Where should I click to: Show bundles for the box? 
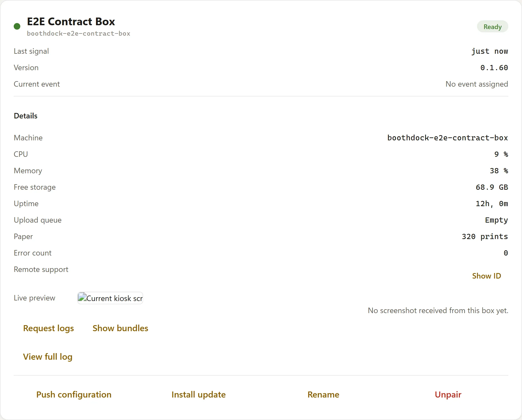tap(120, 328)
